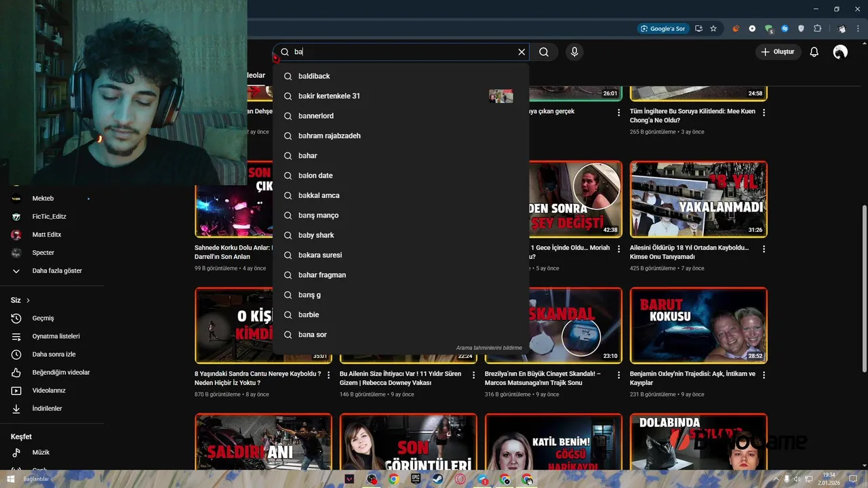This screenshot has height=488, width=868.
Task: Click the page vertical scrollbar
Action: pos(864,288)
